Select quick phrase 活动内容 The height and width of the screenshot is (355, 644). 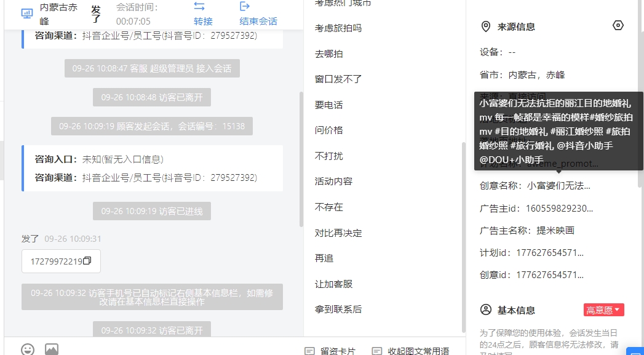333,181
